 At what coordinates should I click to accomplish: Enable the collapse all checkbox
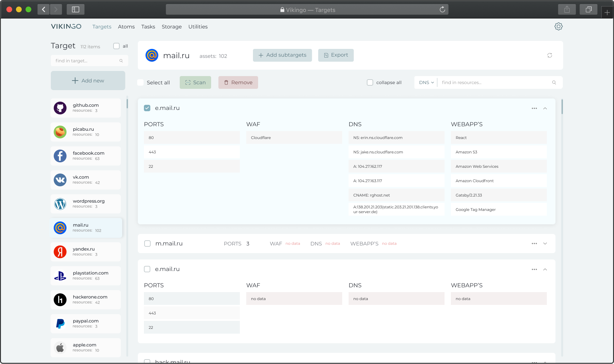tap(370, 82)
